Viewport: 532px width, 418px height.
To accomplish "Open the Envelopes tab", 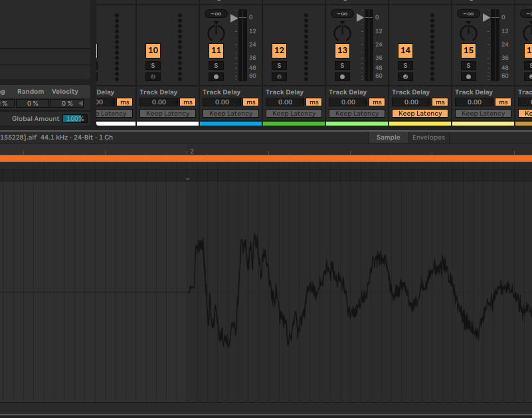I will [428, 138].
